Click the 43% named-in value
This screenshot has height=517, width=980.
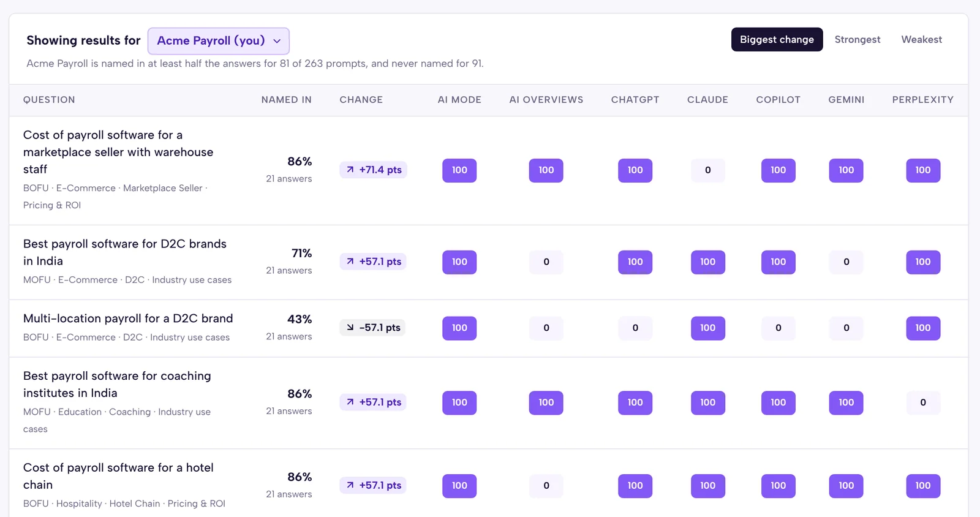[300, 320]
